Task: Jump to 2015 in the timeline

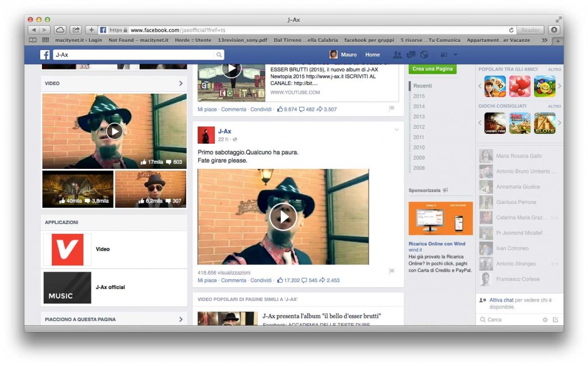Action: (419, 96)
